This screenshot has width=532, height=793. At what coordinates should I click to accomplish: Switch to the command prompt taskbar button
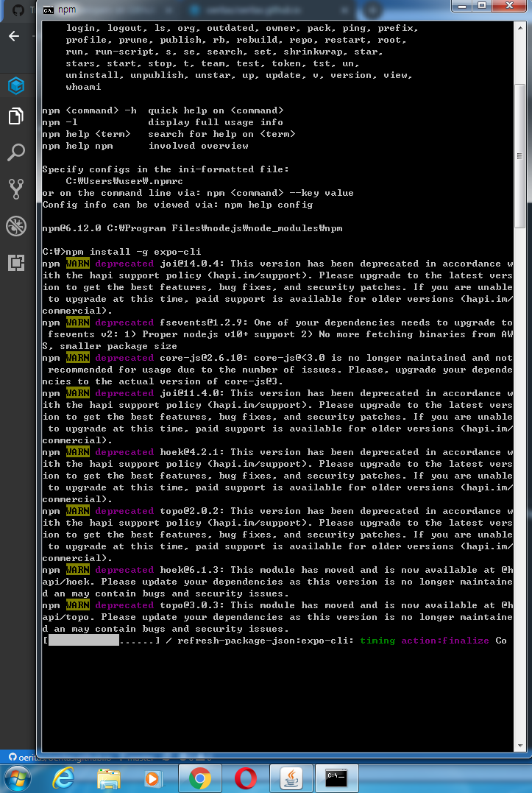(x=336, y=778)
